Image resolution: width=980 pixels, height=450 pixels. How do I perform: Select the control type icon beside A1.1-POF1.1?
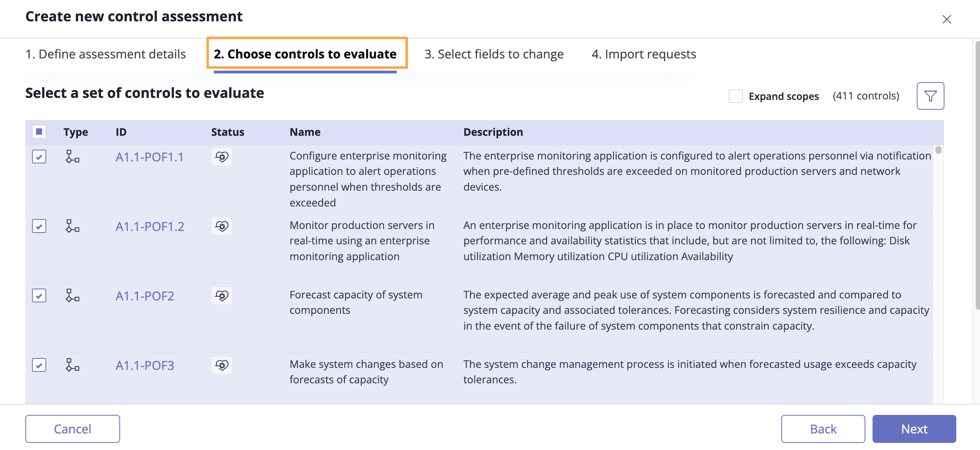[73, 157]
